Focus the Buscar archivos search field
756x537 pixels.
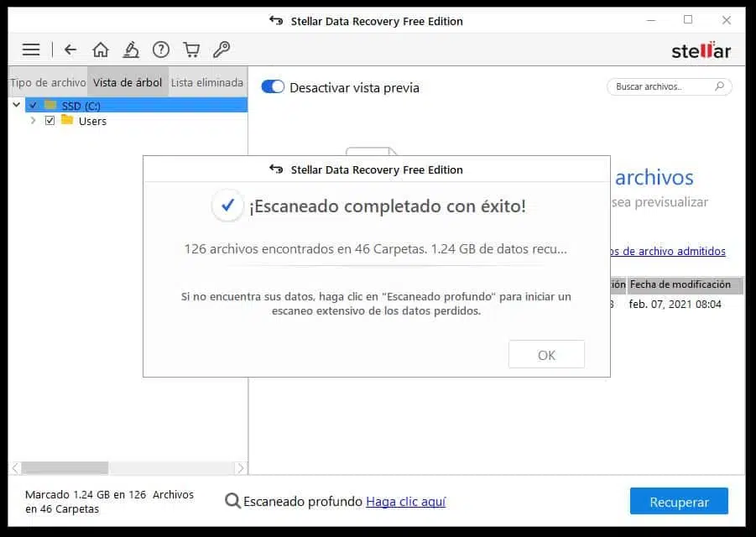point(670,86)
